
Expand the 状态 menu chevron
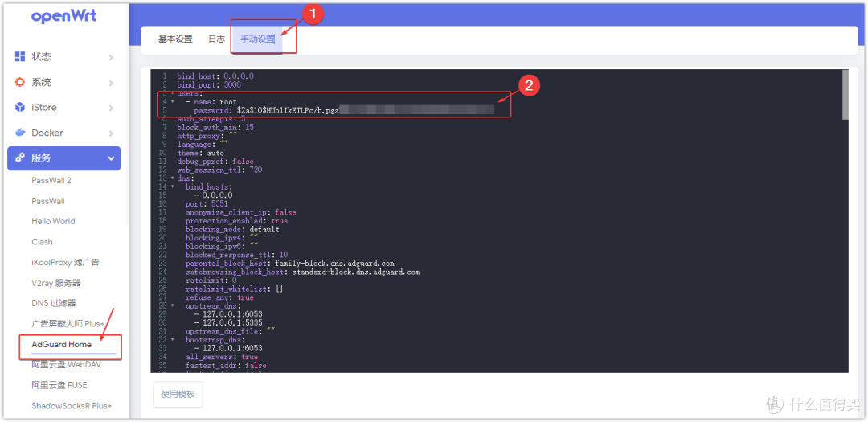pyautogui.click(x=111, y=57)
